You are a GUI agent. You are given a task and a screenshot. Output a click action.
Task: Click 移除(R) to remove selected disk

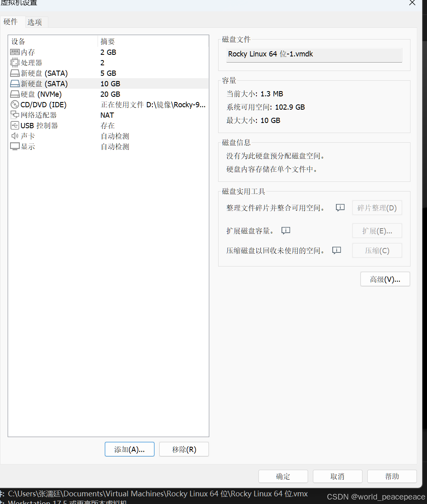point(184,449)
